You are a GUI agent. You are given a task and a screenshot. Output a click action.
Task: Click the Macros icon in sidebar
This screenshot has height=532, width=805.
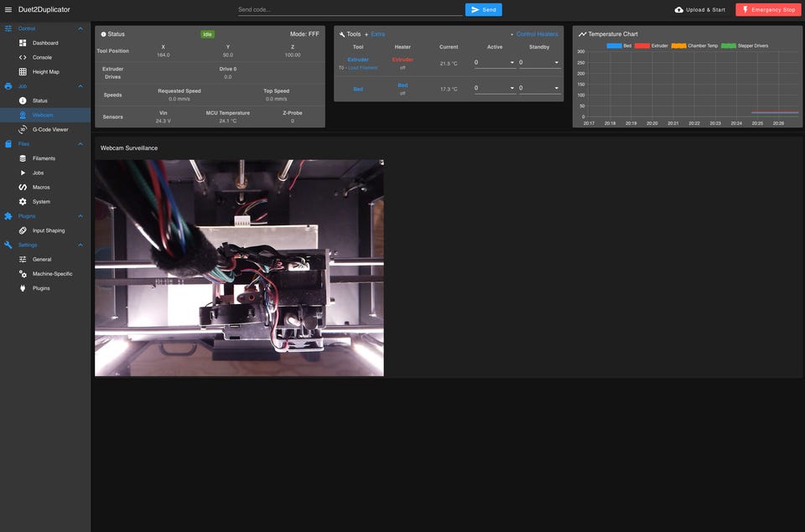pos(23,187)
